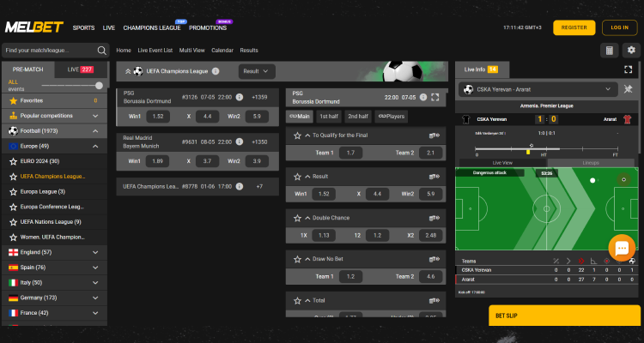Image resolution: width=644 pixels, height=343 pixels.
Task: Click info icon beside UEFA Champions League header
Action: (216, 71)
